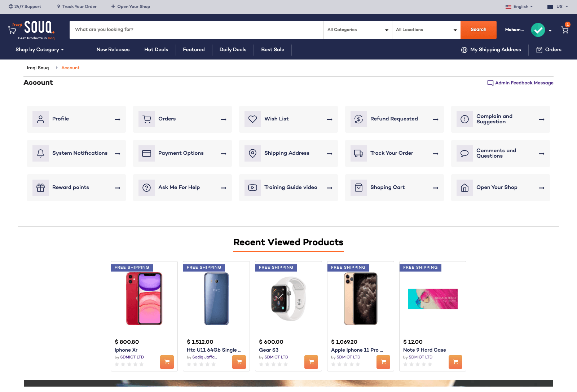The height and width of the screenshot is (392, 577).
Task: Click the Complain and Suggestion alert icon
Action: [464, 119]
